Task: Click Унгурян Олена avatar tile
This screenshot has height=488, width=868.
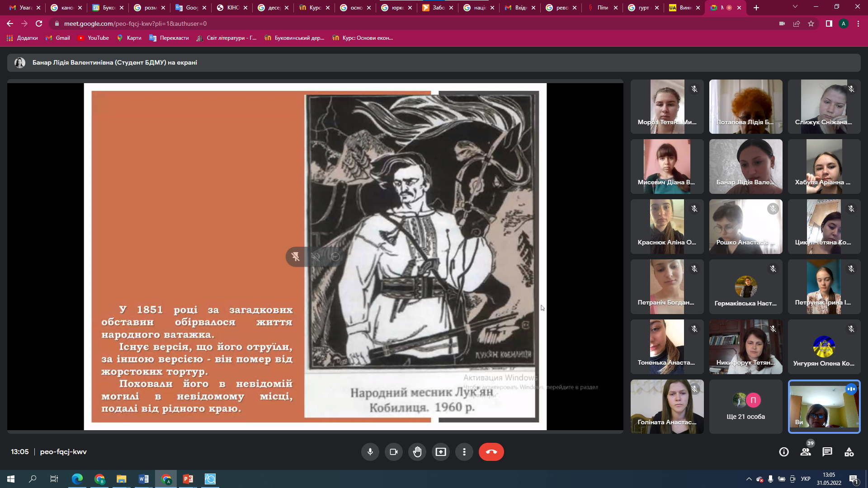Action: 824,347
